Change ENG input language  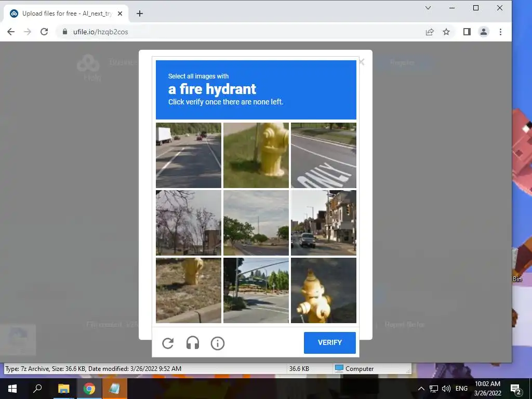461,389
